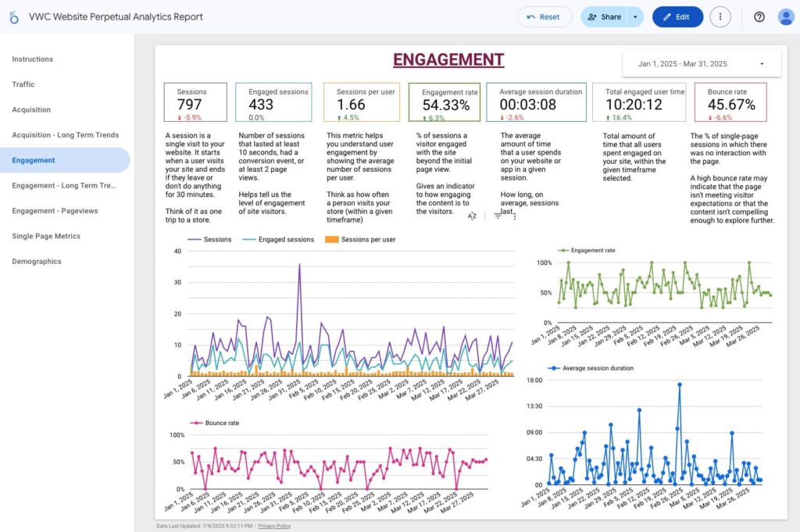Open the chart filter icon

click(498, 216)
